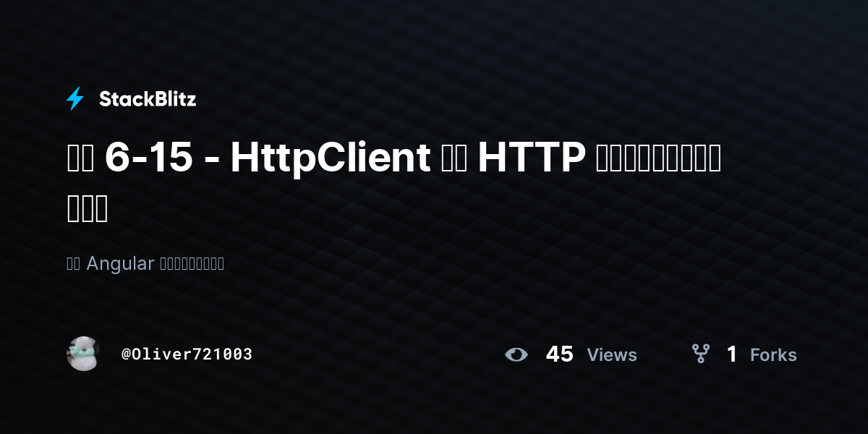Select the "HTTP" word in the title
The height and width of the screenshot is (434, 868).
coord(531,159)
